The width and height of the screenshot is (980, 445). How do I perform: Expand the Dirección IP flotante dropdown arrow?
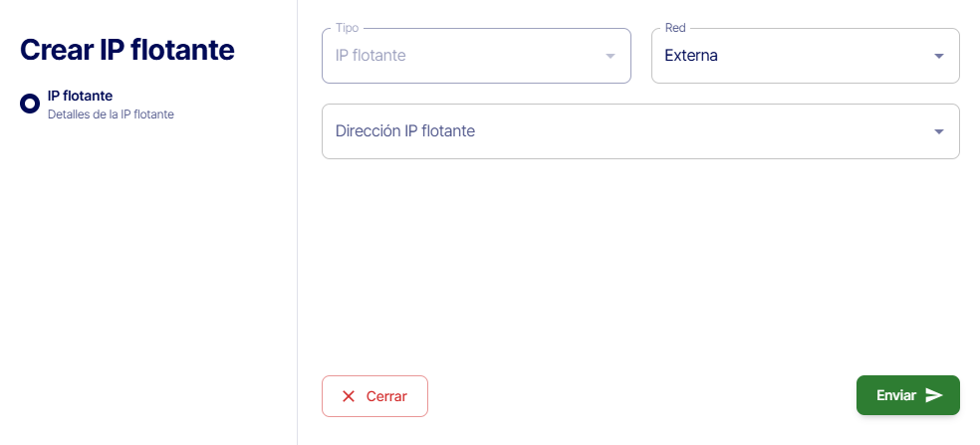pos(938,131)
